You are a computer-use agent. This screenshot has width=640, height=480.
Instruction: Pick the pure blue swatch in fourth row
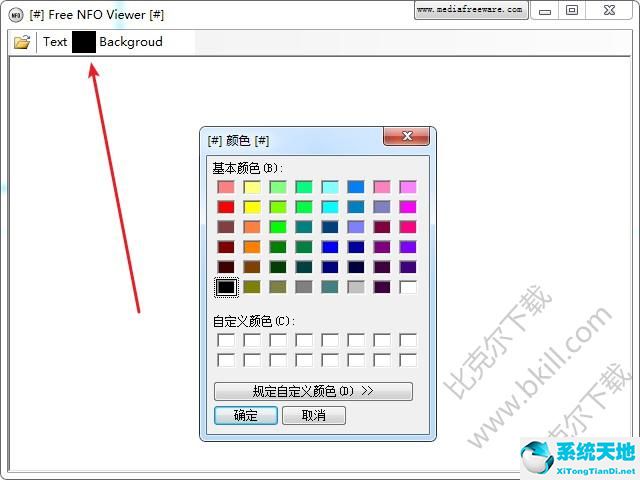pyautogui.click(x=330, y=247)
